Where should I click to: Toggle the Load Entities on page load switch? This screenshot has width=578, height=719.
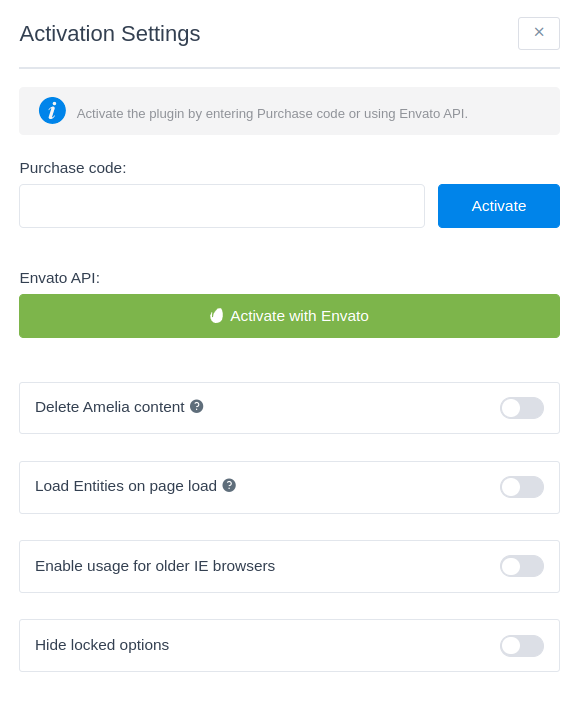click(522, 487)
